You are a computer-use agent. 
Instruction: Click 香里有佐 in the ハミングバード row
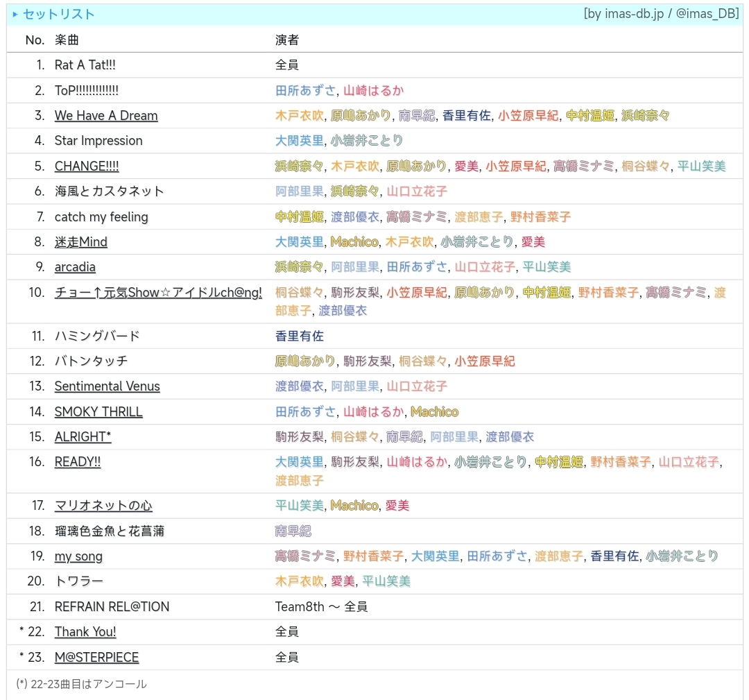[300, 336]
